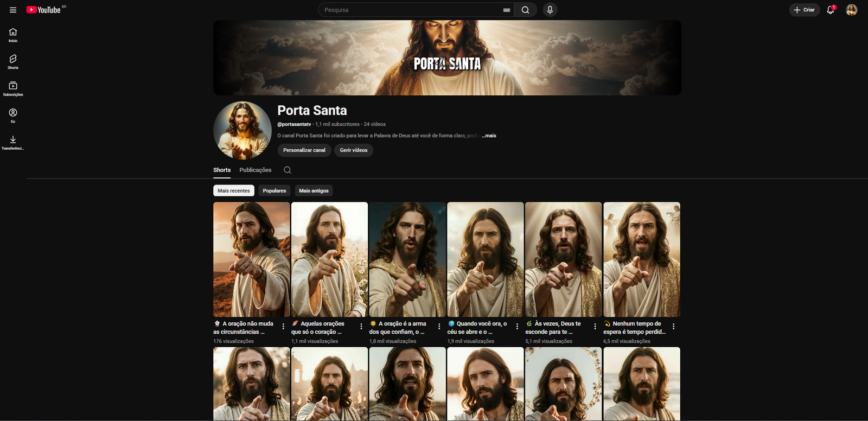Select the Mais antigos filter chip
This screenshot has width=868, height=421.
[x=314, y=190]
